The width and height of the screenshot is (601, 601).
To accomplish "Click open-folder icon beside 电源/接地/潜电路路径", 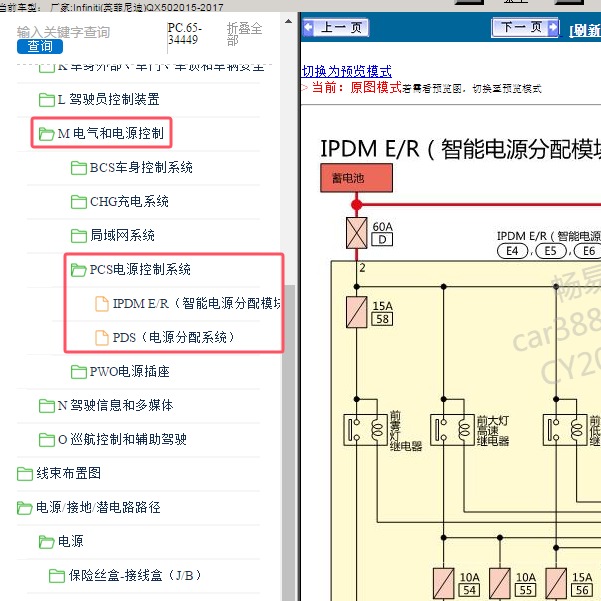I will tap(25, 508).
